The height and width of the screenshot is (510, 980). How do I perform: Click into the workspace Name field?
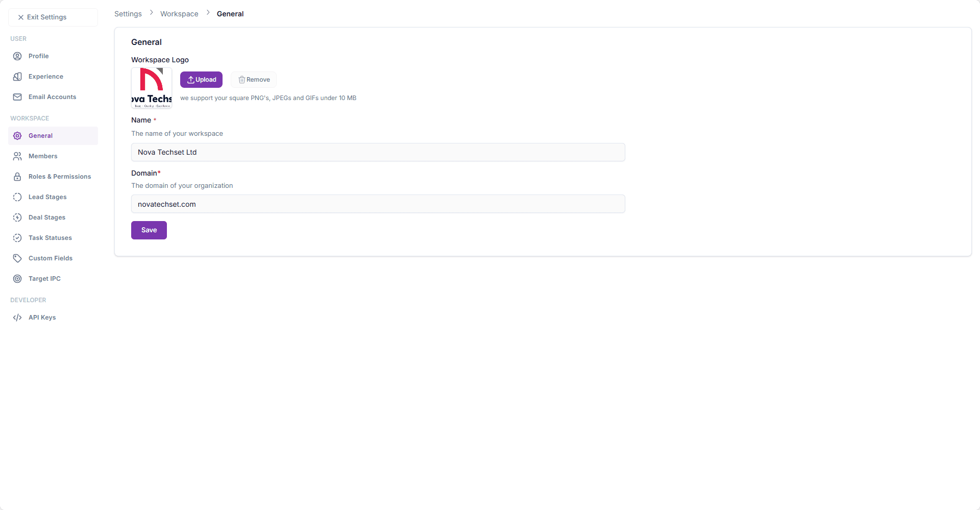pyautogui.click(x=378, y=152)
